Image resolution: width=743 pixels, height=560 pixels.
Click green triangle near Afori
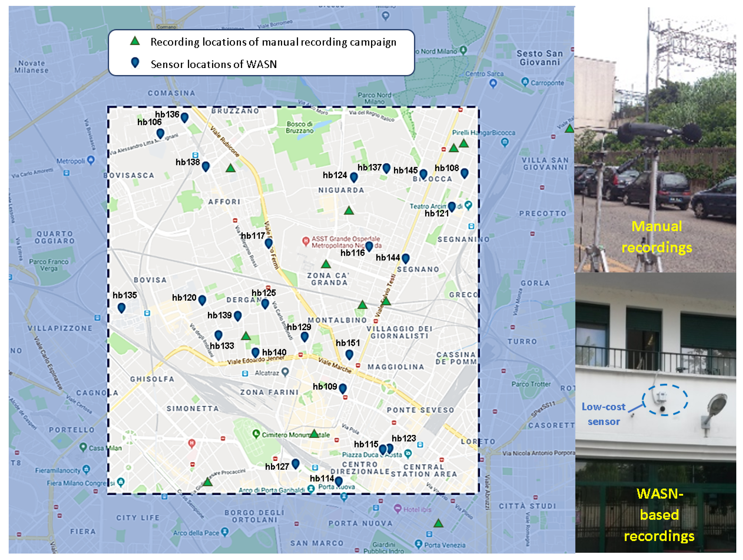[x=230, y=168]
